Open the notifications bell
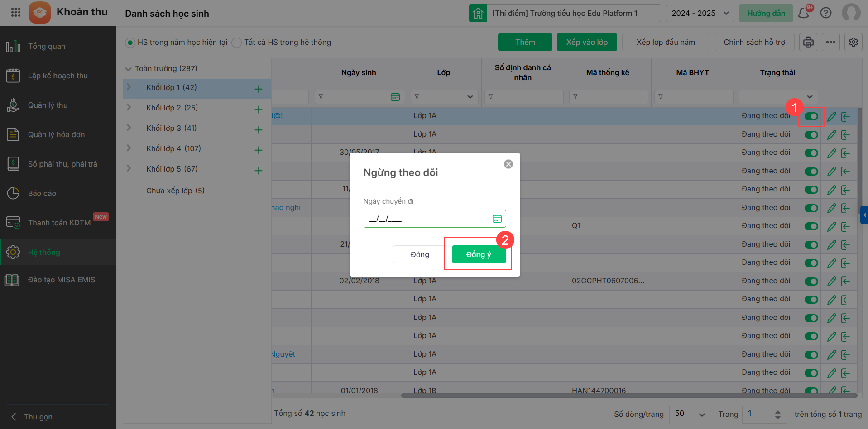Viewport: 868px width, 429px height. click(x=804, y=13)
